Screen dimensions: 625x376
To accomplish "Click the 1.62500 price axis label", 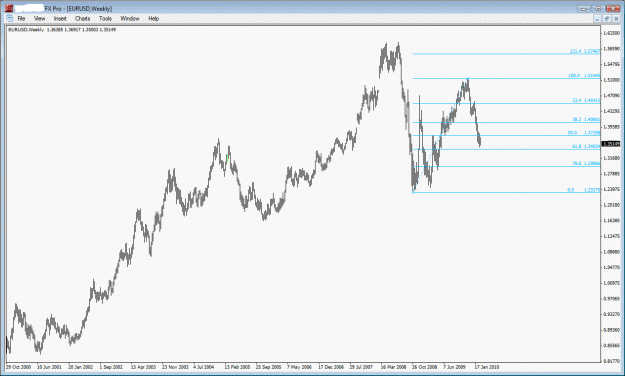I will [612, 33].
